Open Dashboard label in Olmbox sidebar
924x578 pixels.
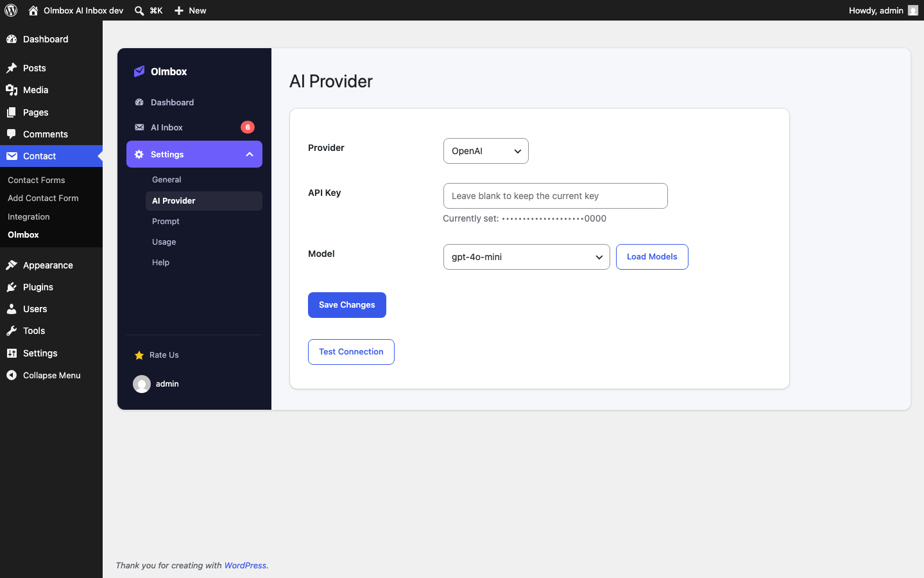[x=172, y=102]
